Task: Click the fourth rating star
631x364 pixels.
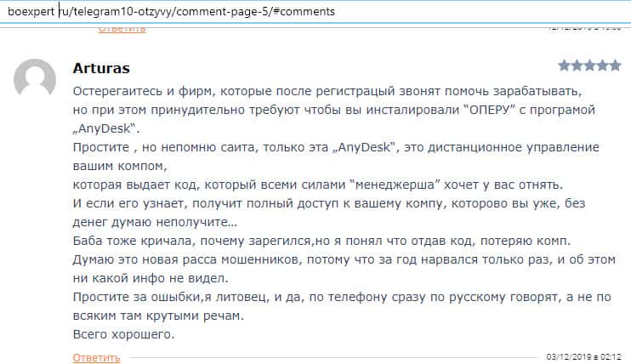Action: click(x=602, y=65)
